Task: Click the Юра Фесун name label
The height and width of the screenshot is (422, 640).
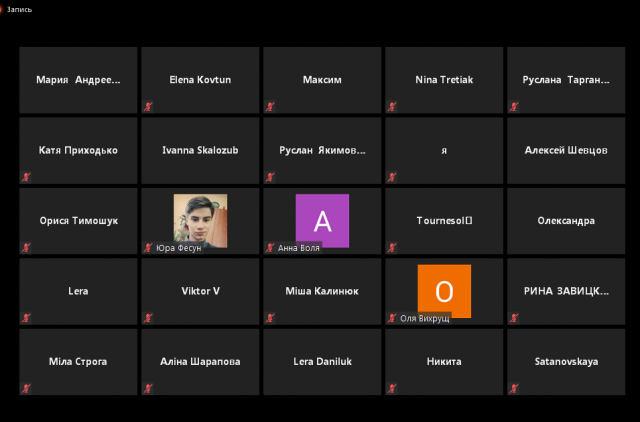Action: (x=179, y=248)
